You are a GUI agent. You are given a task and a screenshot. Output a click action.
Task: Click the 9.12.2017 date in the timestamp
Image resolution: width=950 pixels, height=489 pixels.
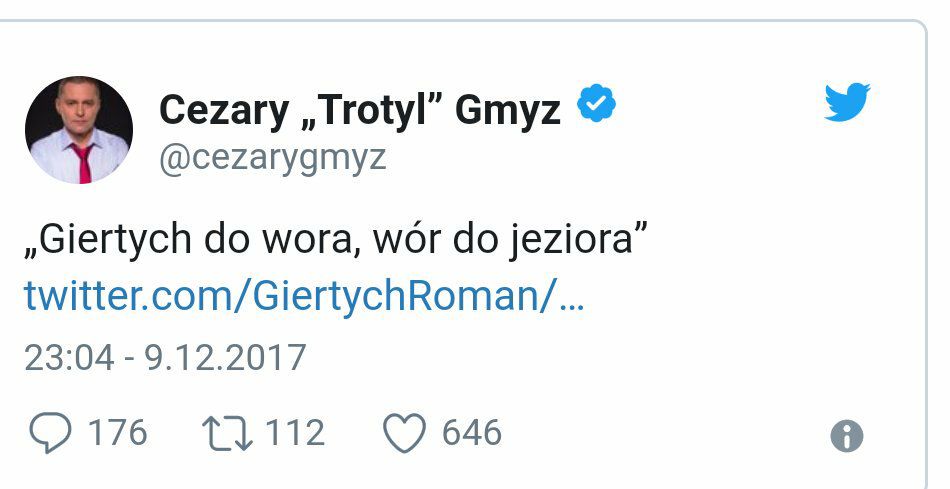[225, 357]
